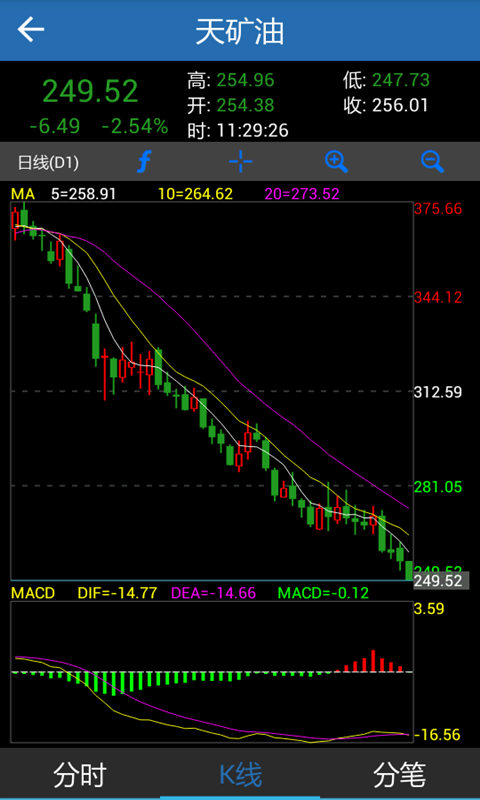480x800 pixels.
Task: Tap the MACD indicator label
Action: (33, 593)
